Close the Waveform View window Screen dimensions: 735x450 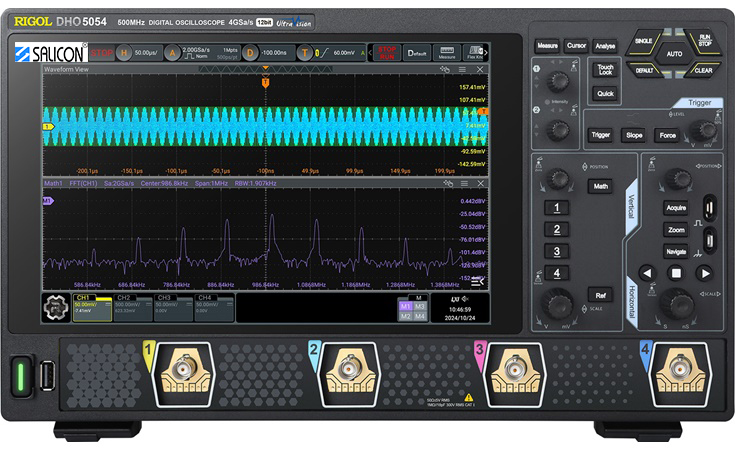coord(480,69)
